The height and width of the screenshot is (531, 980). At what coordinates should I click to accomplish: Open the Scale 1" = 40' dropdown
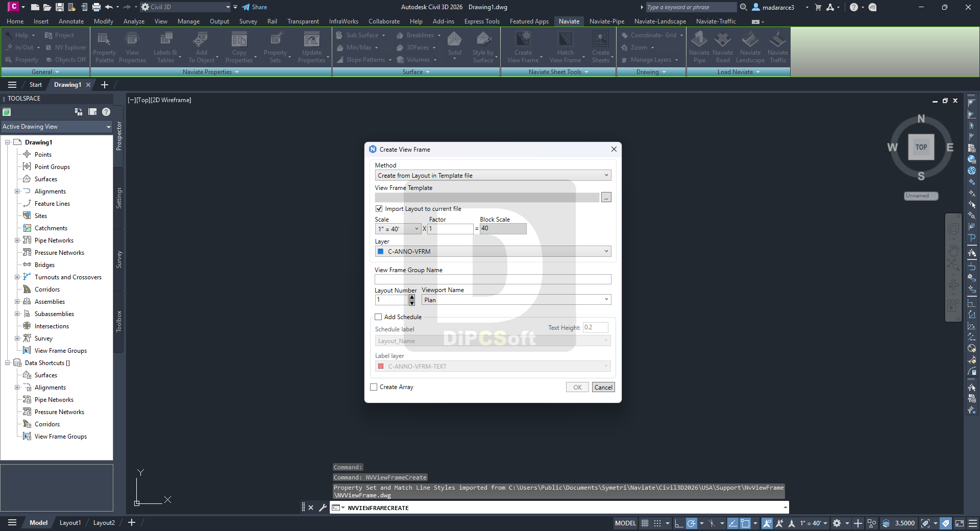coord(398,229)
